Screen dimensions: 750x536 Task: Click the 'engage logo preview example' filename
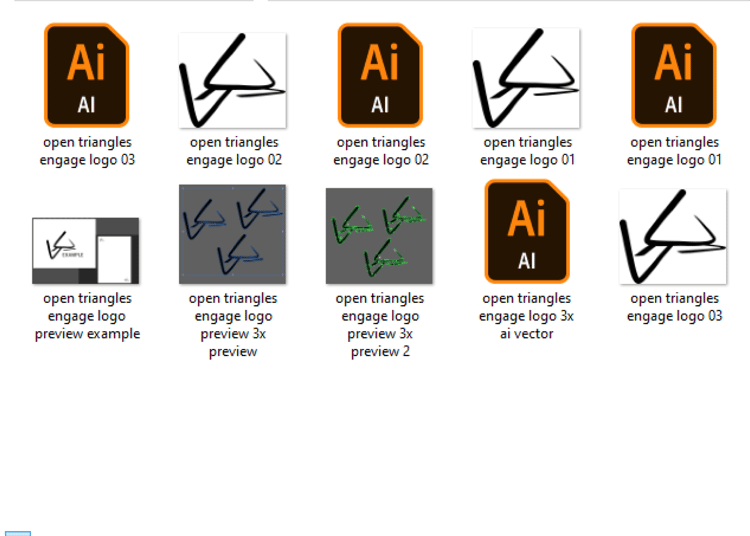[87, 316]
